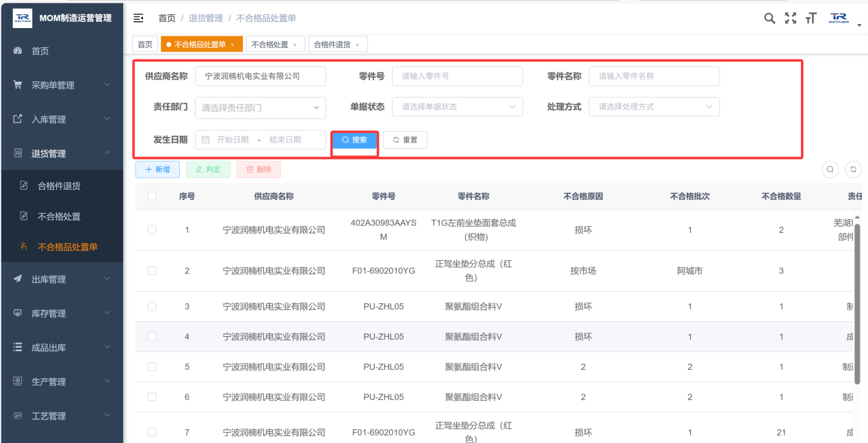Open the 处理方式 dropdown
The image size is (868, 443).
point(654,107)
